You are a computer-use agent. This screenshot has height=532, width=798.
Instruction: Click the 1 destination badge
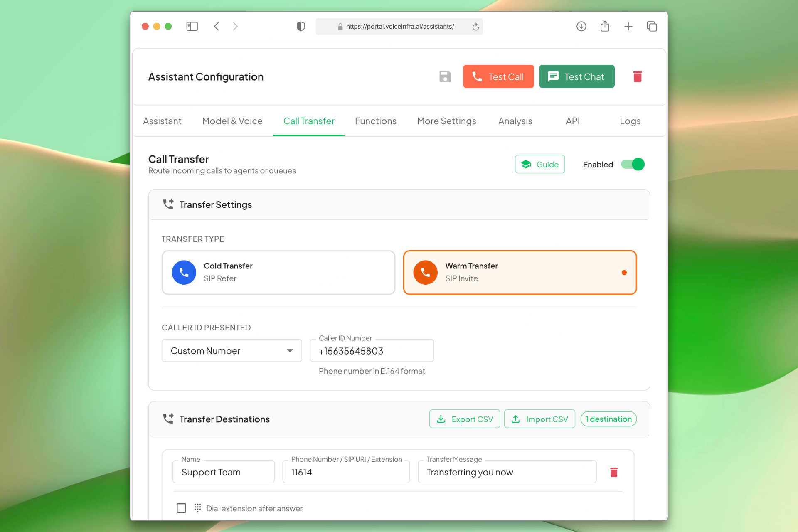(608, 419)
